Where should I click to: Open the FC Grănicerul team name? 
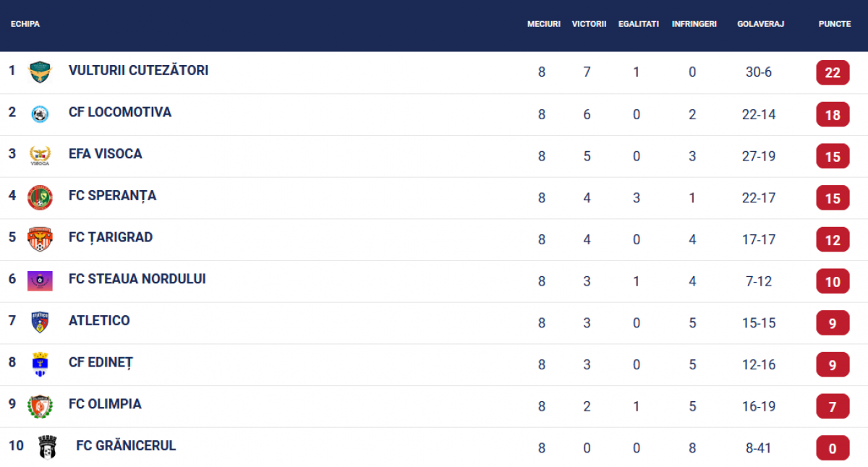(x=126, y=446)
